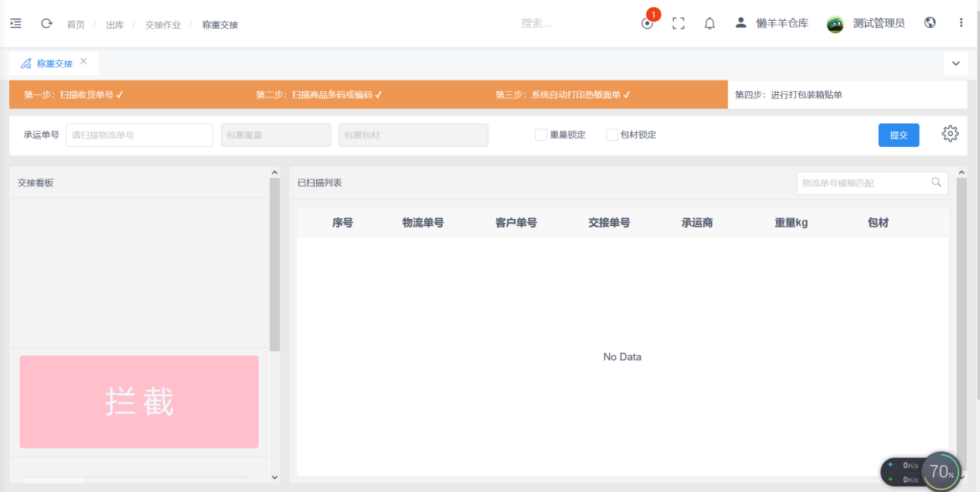Click the 序号 column header

coord(342,223)
